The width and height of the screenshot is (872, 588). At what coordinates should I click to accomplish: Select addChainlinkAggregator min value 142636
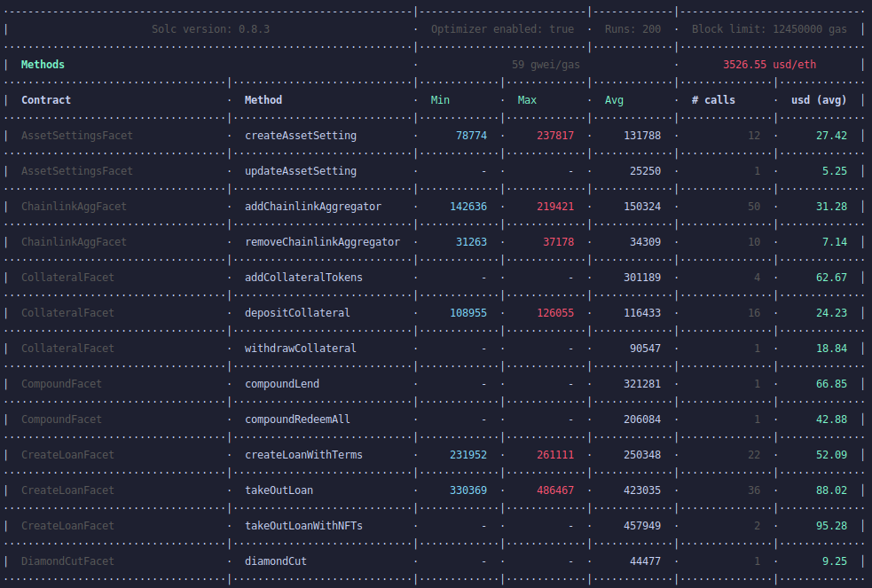[x=468, y=207]
